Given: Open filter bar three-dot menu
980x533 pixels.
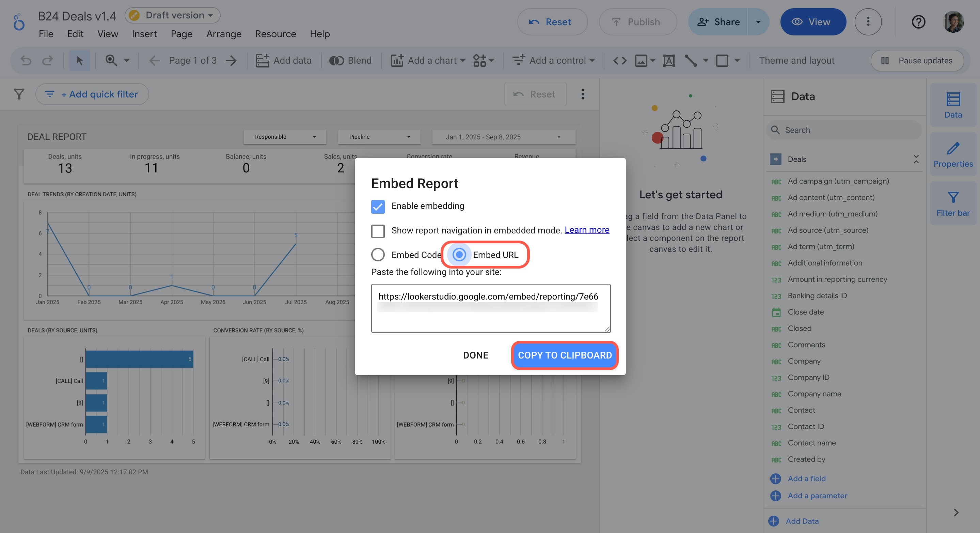Looking at the screenshot, I should [582, 94].
